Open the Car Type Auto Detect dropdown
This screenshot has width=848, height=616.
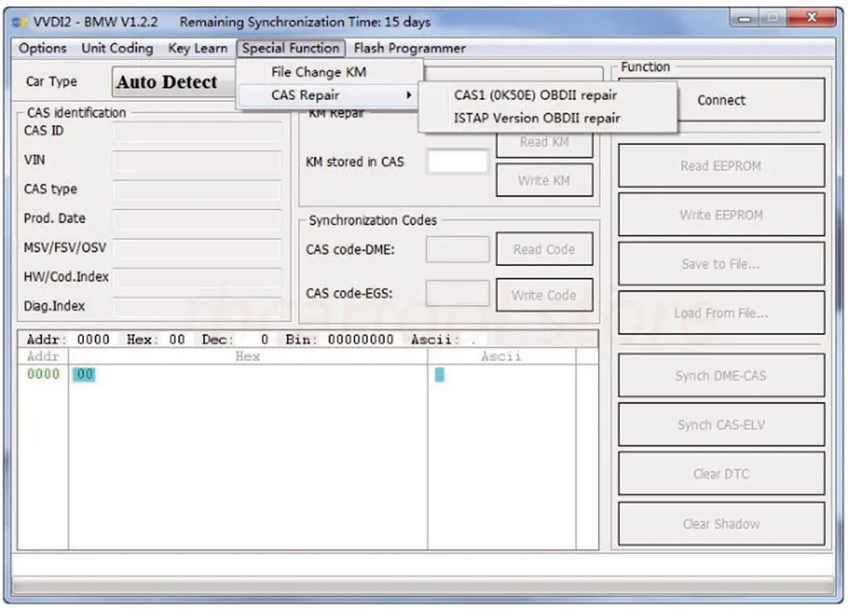[174, 82]
